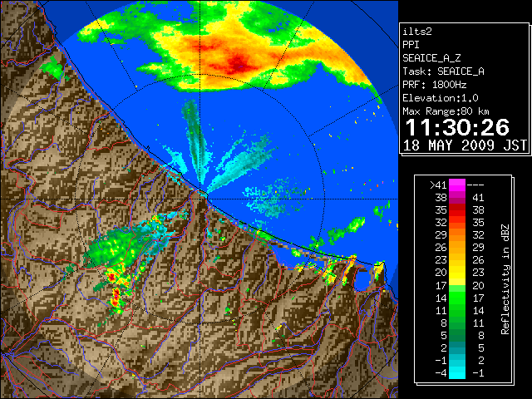The width and height of the screenshot is (532, 399).
Task: Click the green echo area over land southwest
Action: pos(116,246)
